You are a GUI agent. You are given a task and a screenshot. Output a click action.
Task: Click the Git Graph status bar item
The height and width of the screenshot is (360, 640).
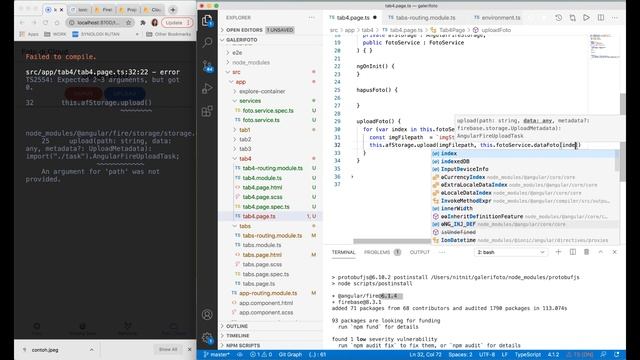tap(290, 355)
